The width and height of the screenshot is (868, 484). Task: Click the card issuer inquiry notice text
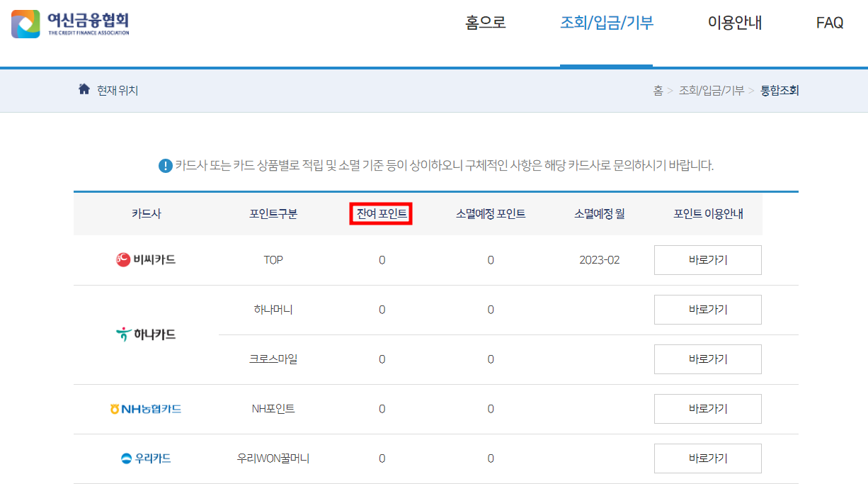[445, 166]
